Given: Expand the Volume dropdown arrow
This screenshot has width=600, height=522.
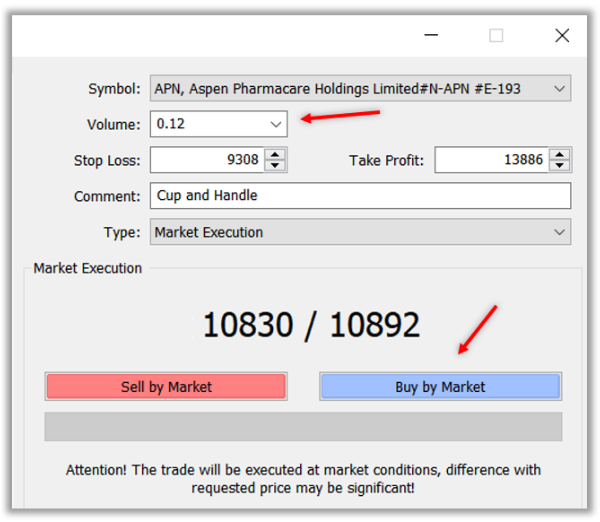Looking at the screenshot, I should point(276,124).
